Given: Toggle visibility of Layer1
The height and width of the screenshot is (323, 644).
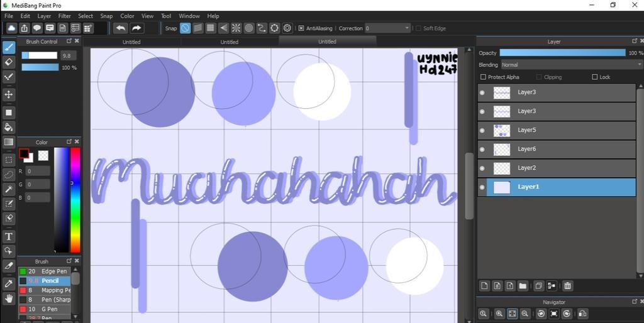Looking at the screenshot, I should click(x=482, y=187).
